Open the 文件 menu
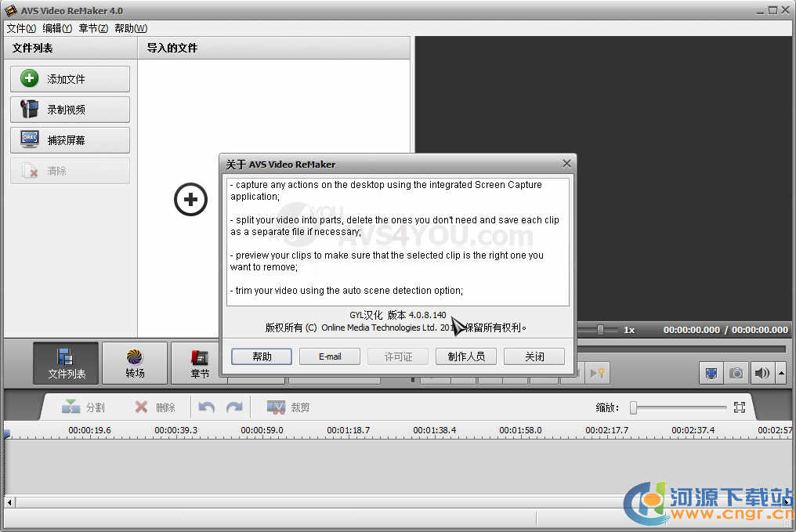Screen dimensions: 796x532 point(21,28)
